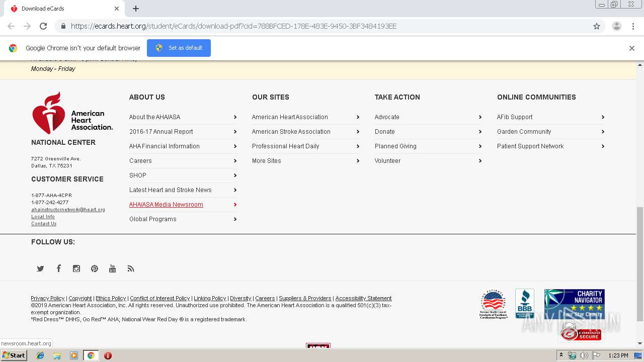Open Suppliers & Providers footer link
The height and width of the screenshot is (362, 644).
(x=305, y=298)
